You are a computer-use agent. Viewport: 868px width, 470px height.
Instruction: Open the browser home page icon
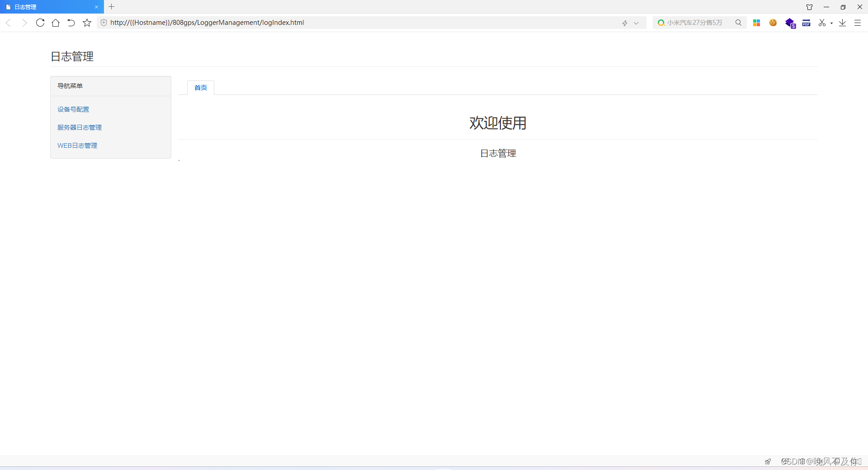pos(56,23)
